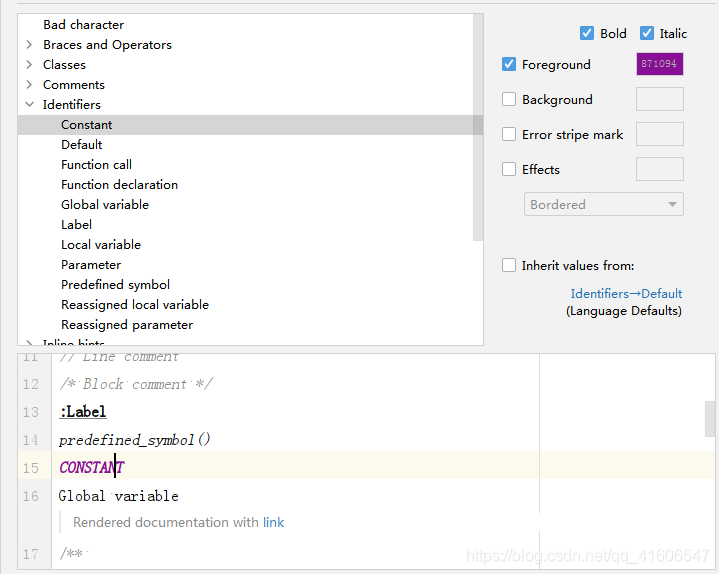Expand the Classes node
The image size is (719, 574).
[29, 65]
